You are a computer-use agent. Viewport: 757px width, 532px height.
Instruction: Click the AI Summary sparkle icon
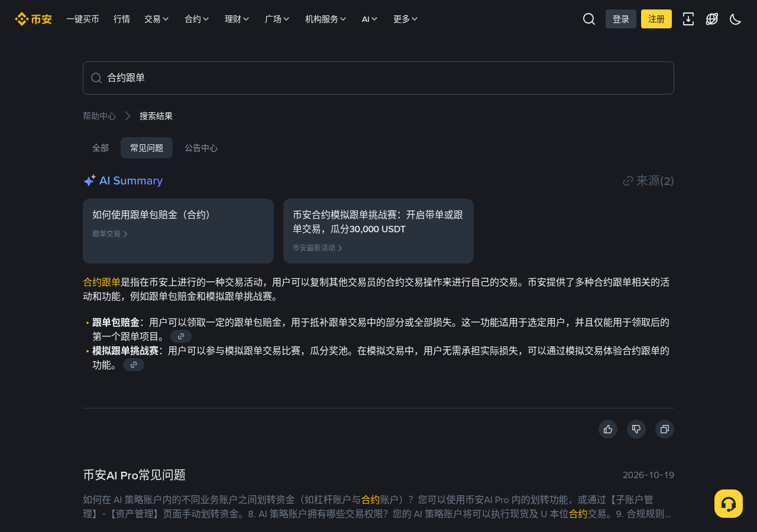click(x=89, y=181)
